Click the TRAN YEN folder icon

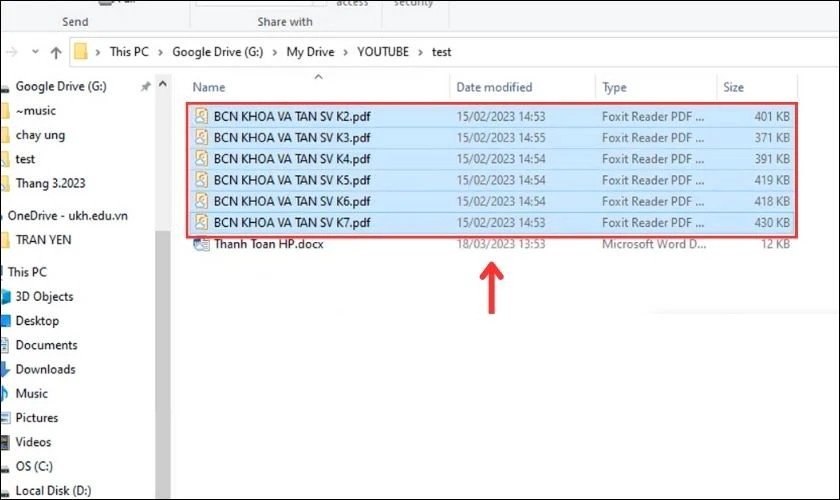(x=5, y=240)
